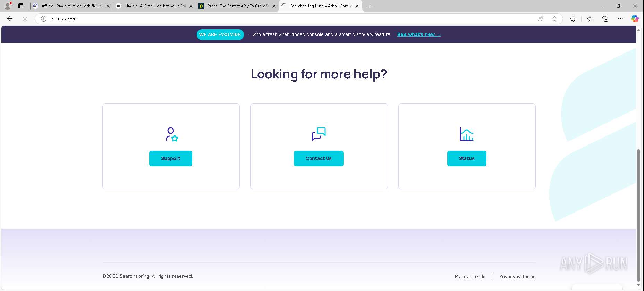Viewport: 644px width, 291px height.
Task: Open the Privacy & Terms link
Action: tap(517, 276)
